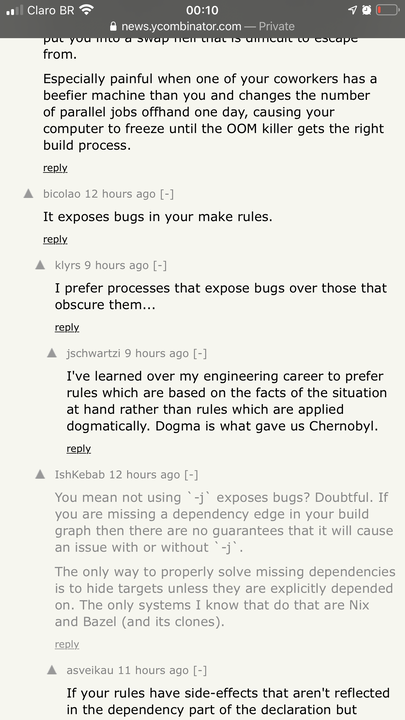
Task: Upvote asveikau's comment arrow
Action: pyautogui.click(x=52, y=670)
